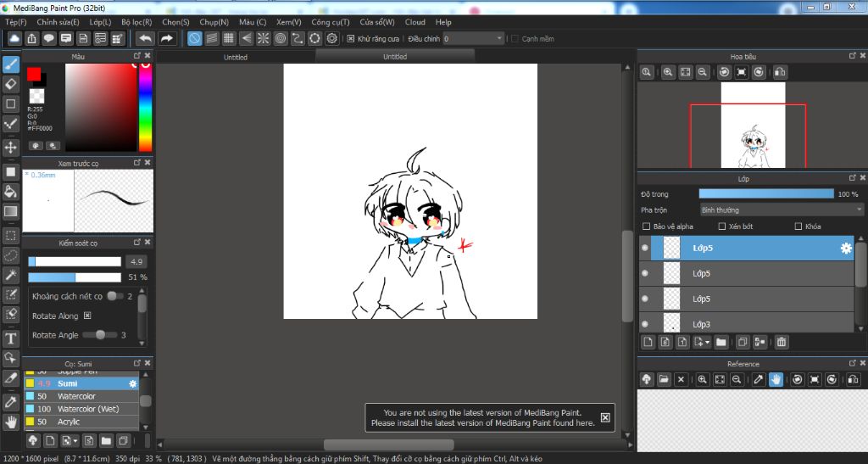The width and height of the screenshot is (868, 464).
Task: Enable the Bảo vệ alpha checkbox
Action: (x=646, y=226)
